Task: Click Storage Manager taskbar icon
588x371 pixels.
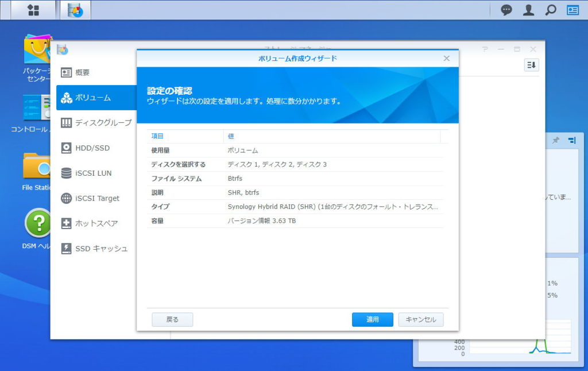Action: [x=76, y=10]
